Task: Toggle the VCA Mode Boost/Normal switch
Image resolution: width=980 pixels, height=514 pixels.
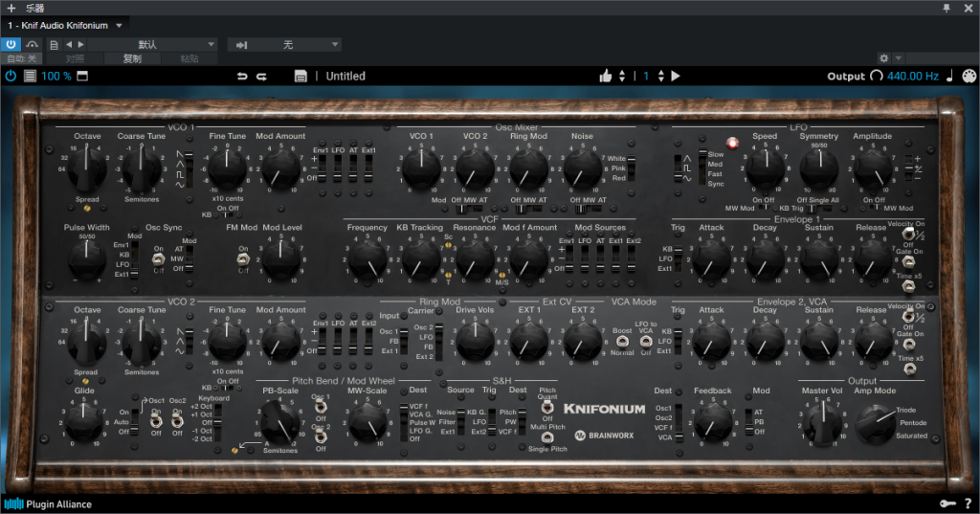Action: [622, 342]
